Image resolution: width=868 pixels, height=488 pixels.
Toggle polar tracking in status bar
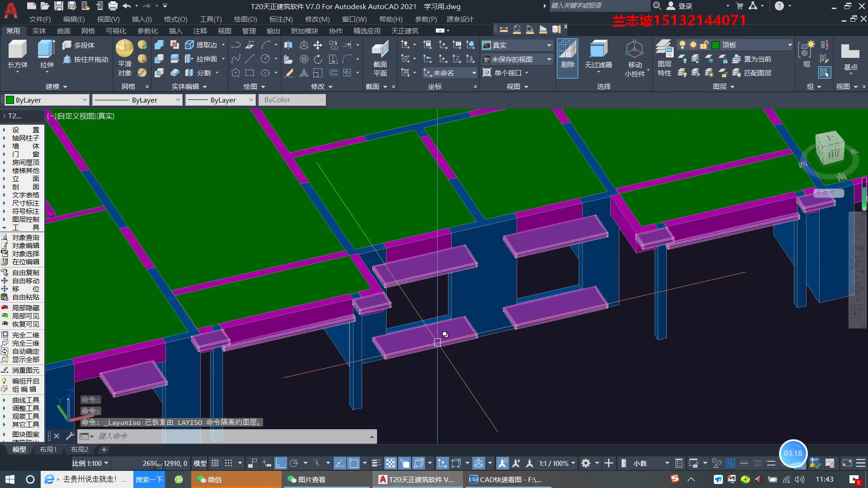294,463
